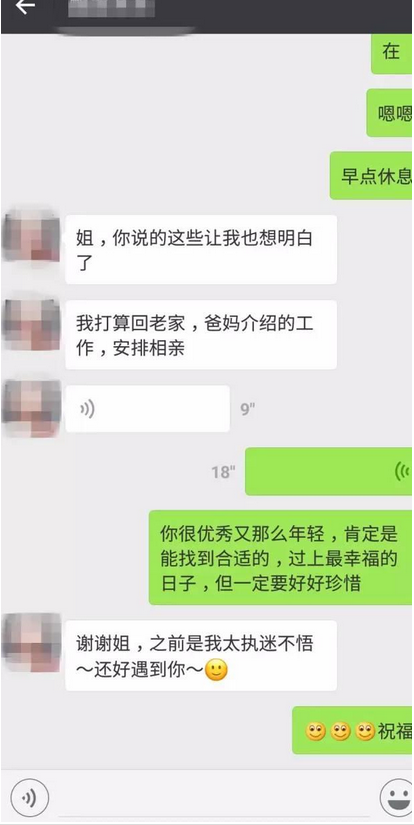
Task: Play the sent 18-second voice message
Action: point(329,471)
